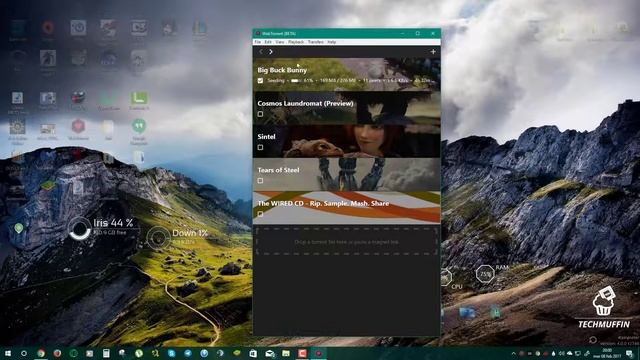Maximize the WebTorrent window
The width and height of the screenshot is (640, 360).
[418, 33]
